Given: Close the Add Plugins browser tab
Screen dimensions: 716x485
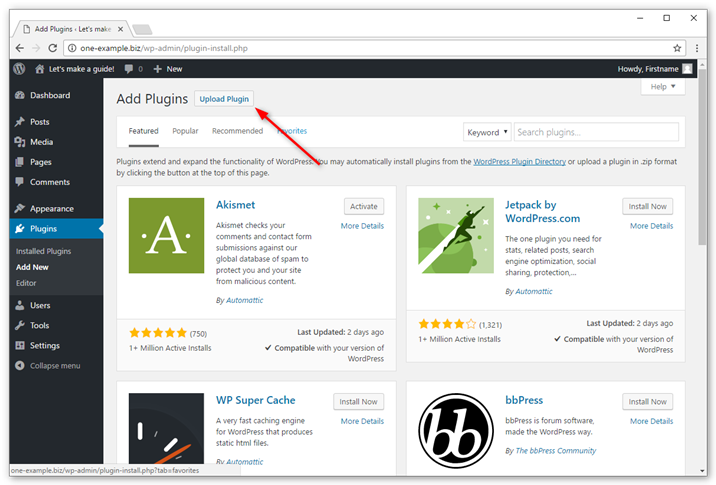Looking at the screenshot, I should (120, 29).
